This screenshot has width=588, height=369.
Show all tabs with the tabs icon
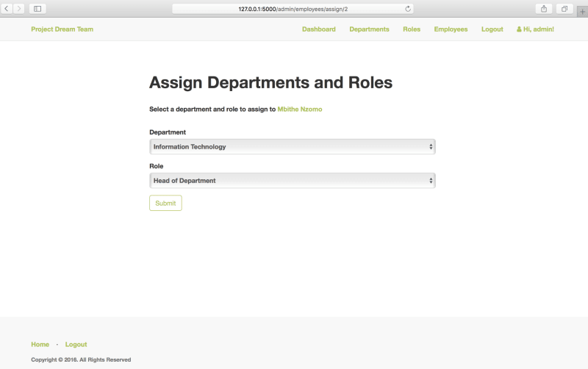click(564, 9)
